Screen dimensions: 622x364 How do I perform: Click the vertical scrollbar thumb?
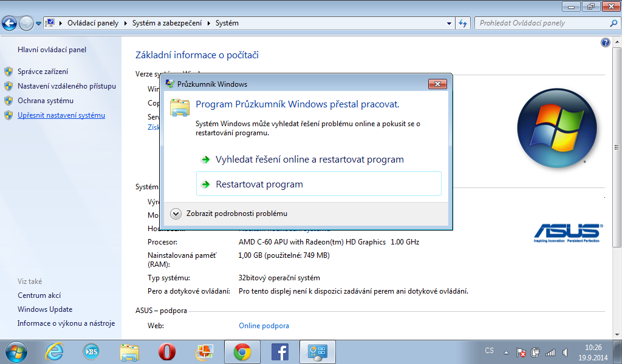(617, 147)
